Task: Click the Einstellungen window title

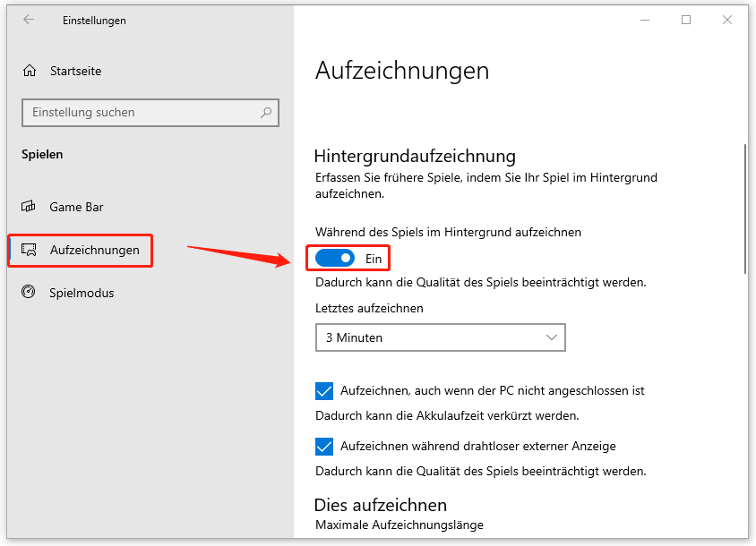Action: pos(95,21)
